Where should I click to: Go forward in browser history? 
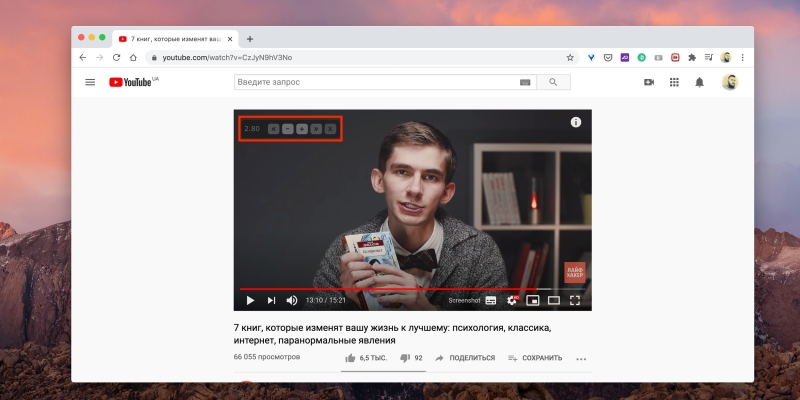click(x=99, y=58)
